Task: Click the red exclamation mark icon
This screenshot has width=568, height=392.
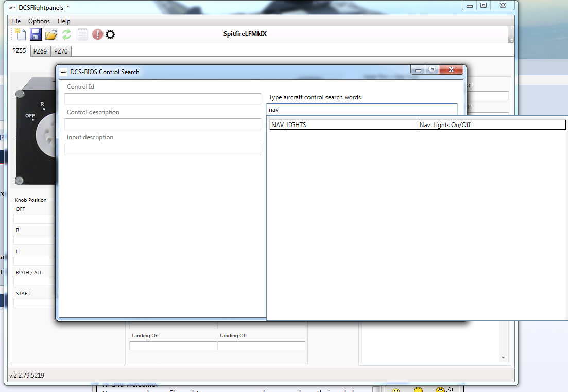Action: tap(97, 34)
